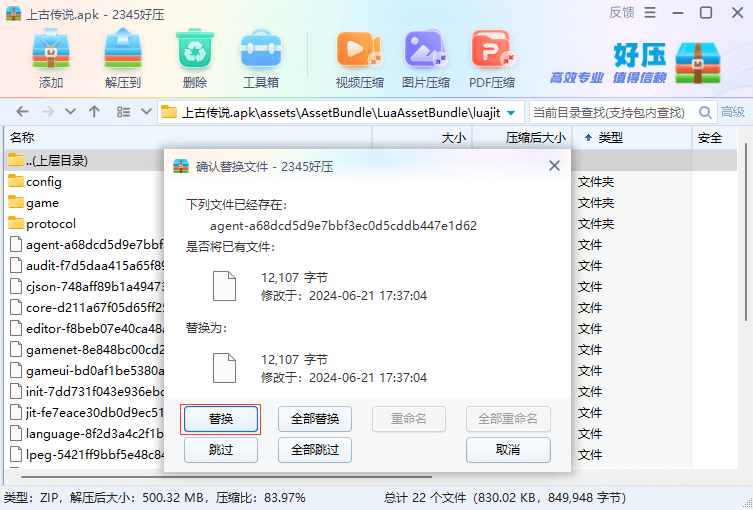Screen dimensions: 753x510
Task: Open the 视频压缩 video compression tool
Action: 359,58
